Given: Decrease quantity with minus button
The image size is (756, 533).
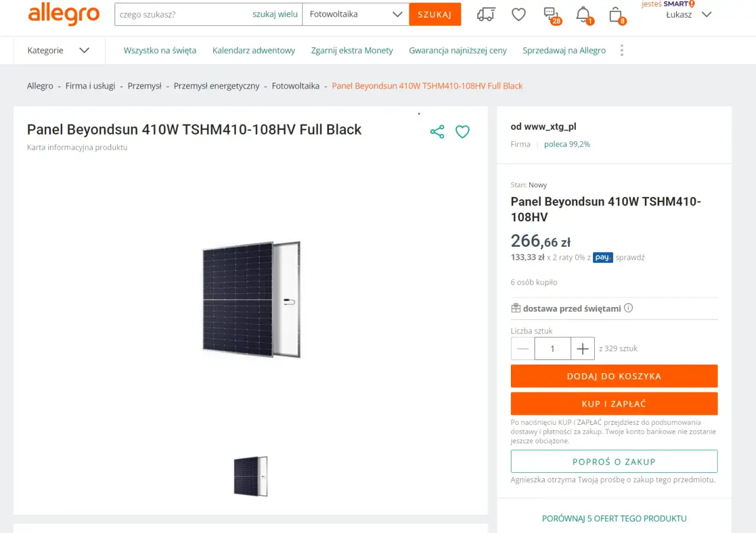Looking at the screenshot, I should [x=523, y=348].
